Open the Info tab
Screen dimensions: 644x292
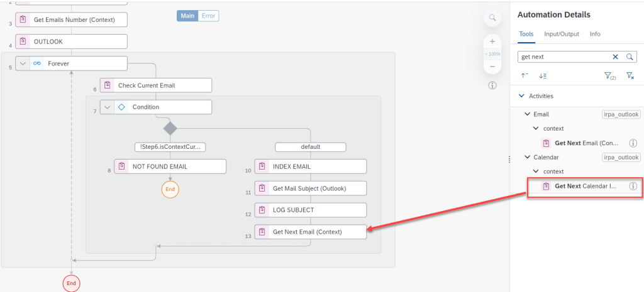(x=594, y=34)
